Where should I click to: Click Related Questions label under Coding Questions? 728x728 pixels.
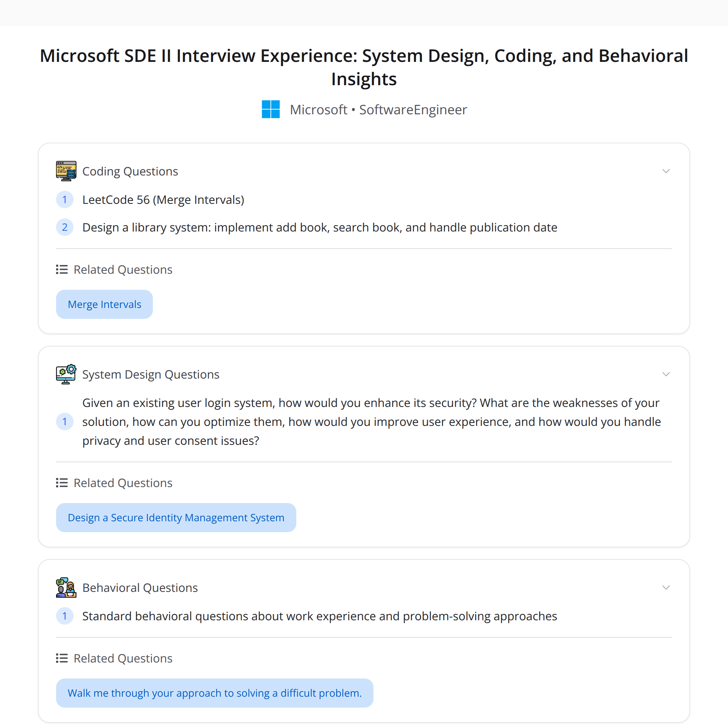[123, 270]
